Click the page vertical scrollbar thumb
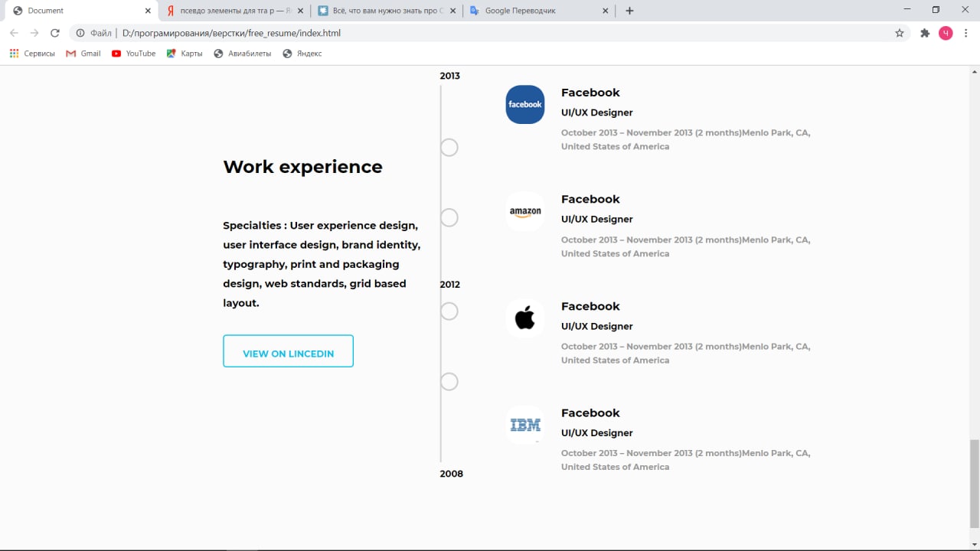 coord(974,484)
